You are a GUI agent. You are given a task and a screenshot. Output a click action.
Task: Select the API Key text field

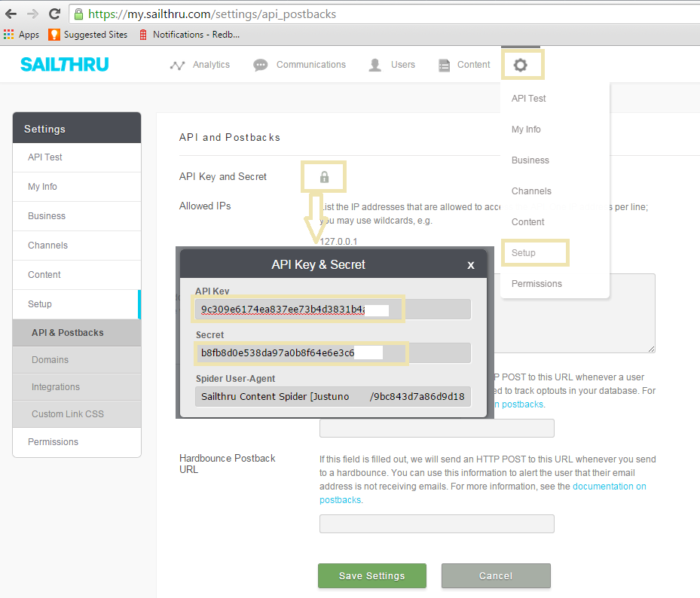pyautogui.click(x=298, y=309)
